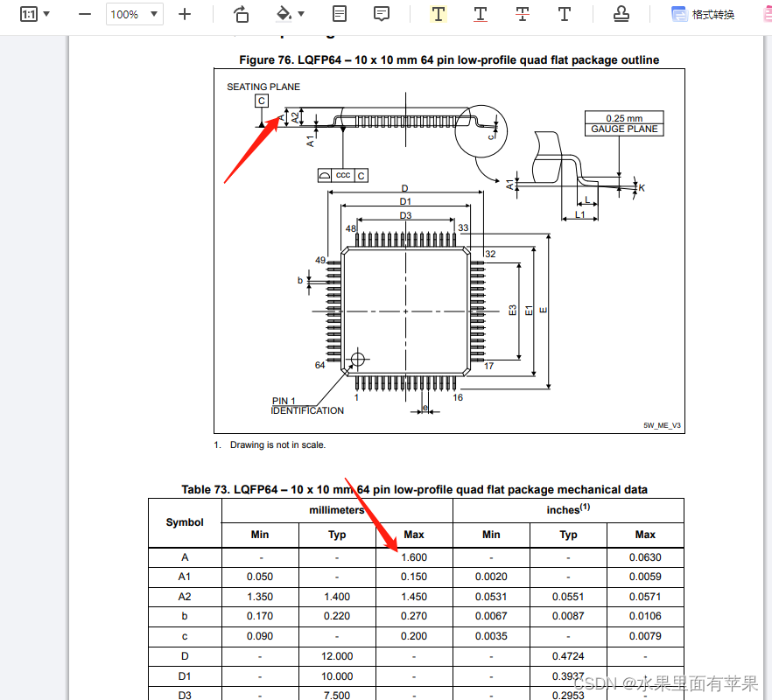Viewport: 772px width, 700px height.
Task: Click the 1.600 Max value in row A
Action: point(414,557)
